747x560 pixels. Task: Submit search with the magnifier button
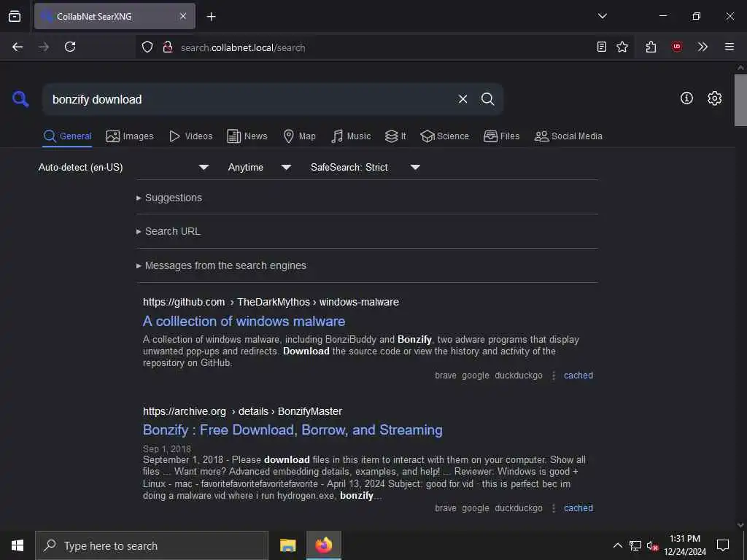(x=487, y=99)
